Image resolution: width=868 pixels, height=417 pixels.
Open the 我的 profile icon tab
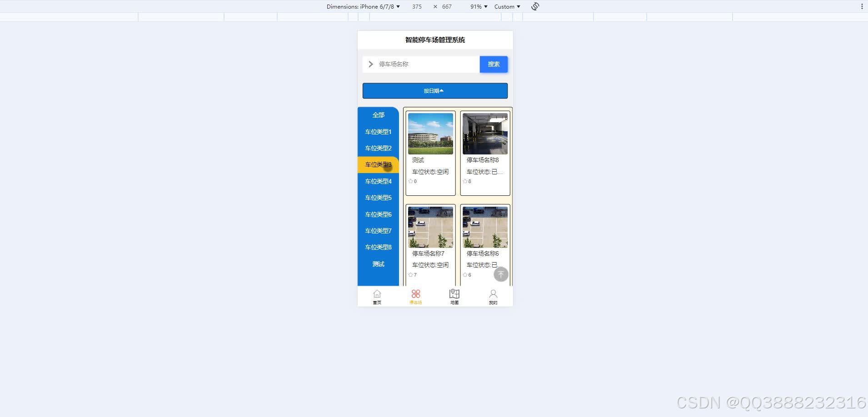(493, 297)
